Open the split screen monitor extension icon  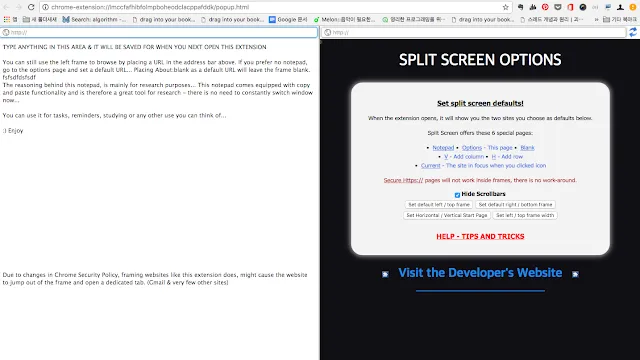(608, 7)
